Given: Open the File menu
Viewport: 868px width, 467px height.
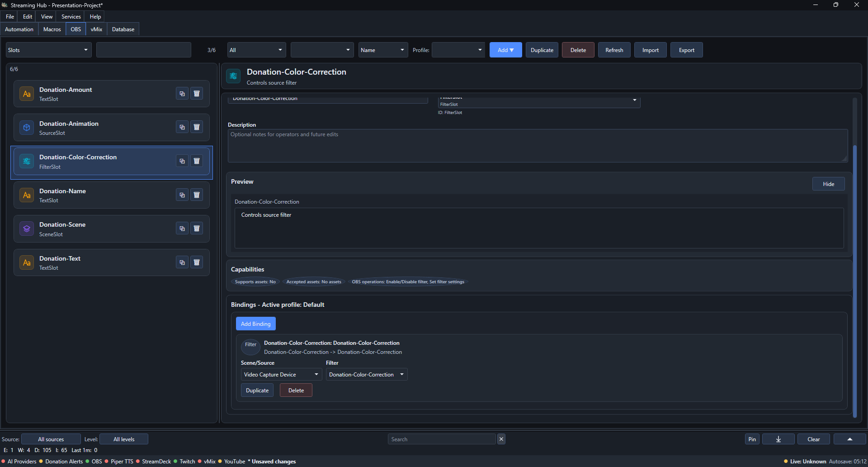Looking at the screenshot, I should click(x=10, y=16).
